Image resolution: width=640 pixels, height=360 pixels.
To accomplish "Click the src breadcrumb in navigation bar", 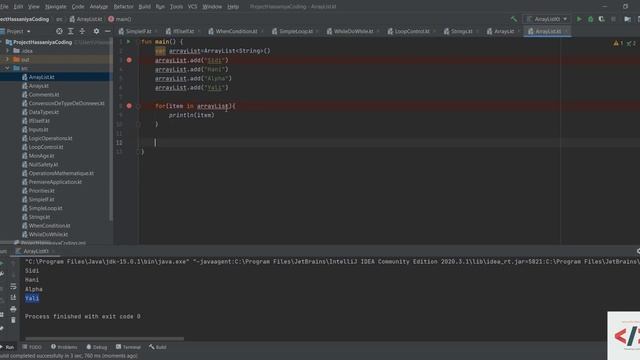I will click(59, 19).
